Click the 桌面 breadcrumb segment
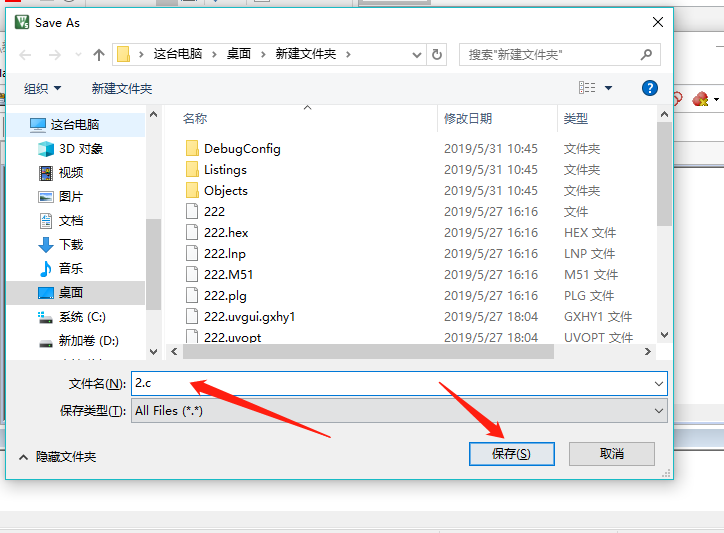This screenshot has height=533, width=724. click(239, 54)
